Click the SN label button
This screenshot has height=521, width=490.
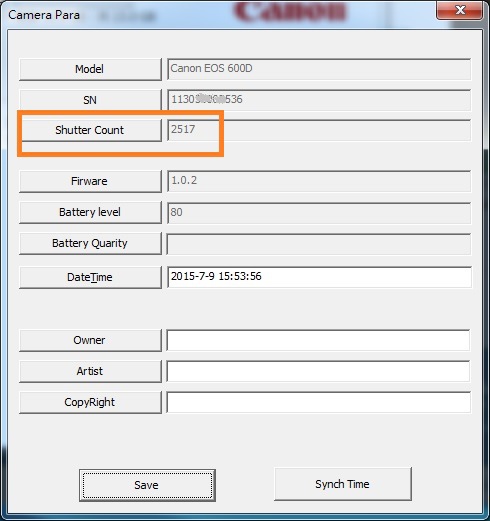tap(90, 100)
